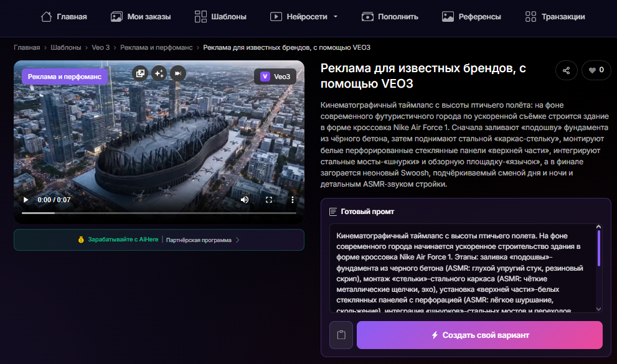This screenshot has width=617, height=364.
Task: Click the skip-forward icon on the video overlay
Action: pyautogui.click(x=177, y=73)
